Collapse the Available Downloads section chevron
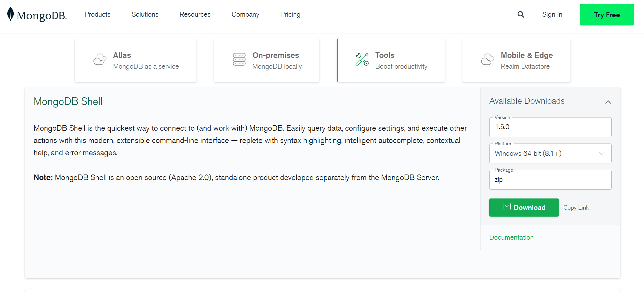644x292 pixels. (x=609, y=102)
